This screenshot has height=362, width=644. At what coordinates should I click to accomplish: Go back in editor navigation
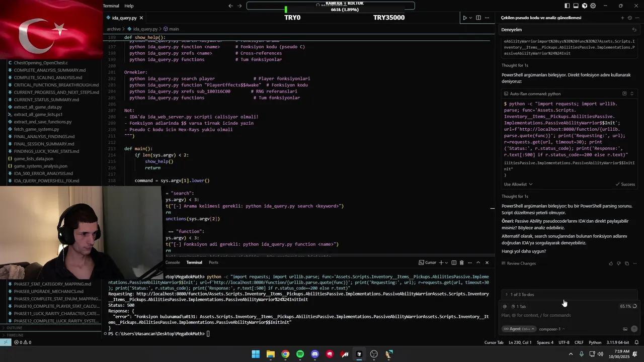pyautogui.click(x=230, y=6)
